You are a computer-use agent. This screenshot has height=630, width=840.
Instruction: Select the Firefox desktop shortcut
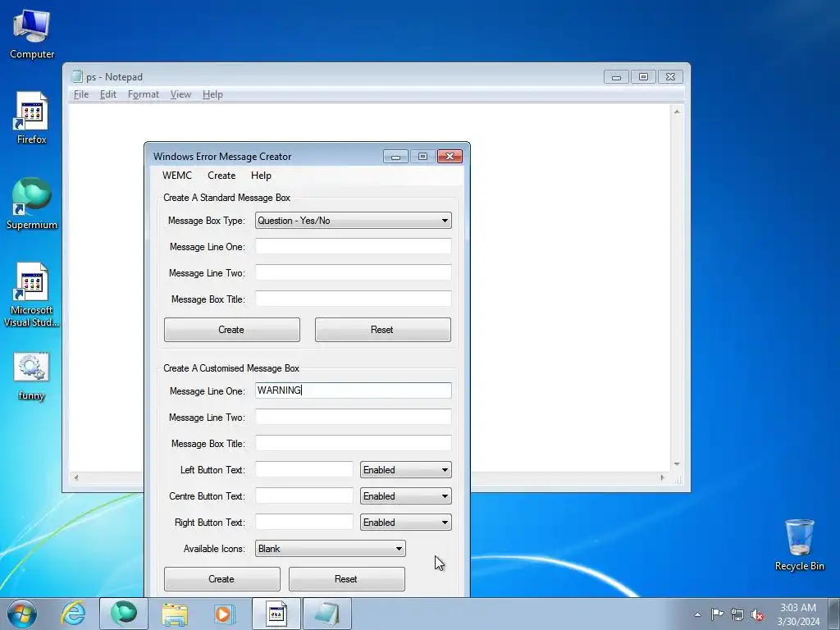click(32, 118)
